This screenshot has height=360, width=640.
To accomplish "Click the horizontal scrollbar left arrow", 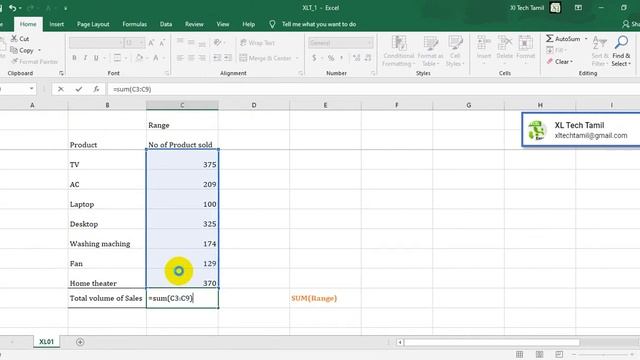I will click(400, 342).
